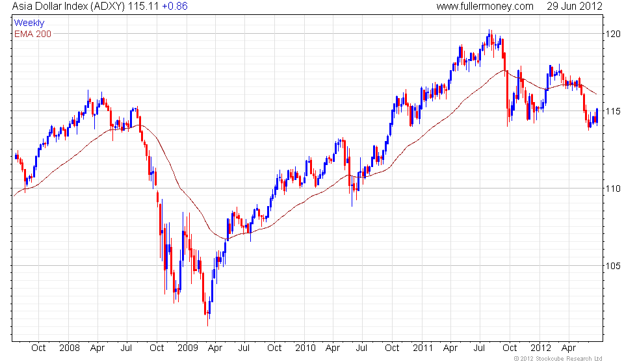Click the 115 price axis label

[613, 111]
